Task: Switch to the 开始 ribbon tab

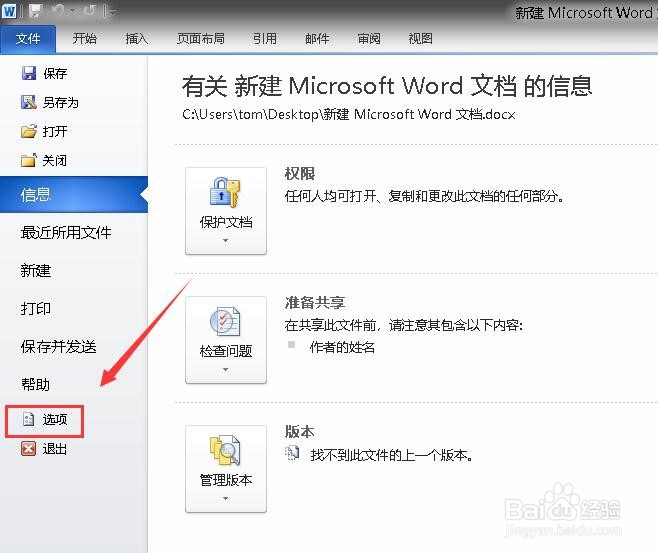Action: [85, 39]
